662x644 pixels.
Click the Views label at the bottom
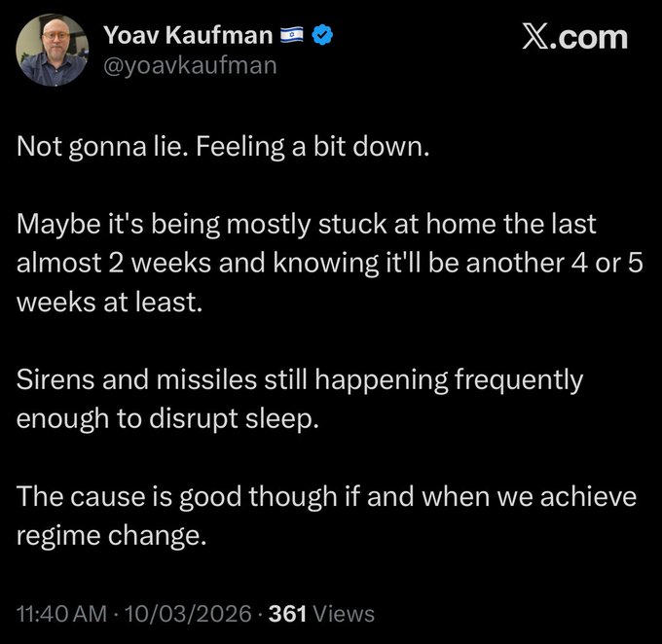tap(344, 613)
